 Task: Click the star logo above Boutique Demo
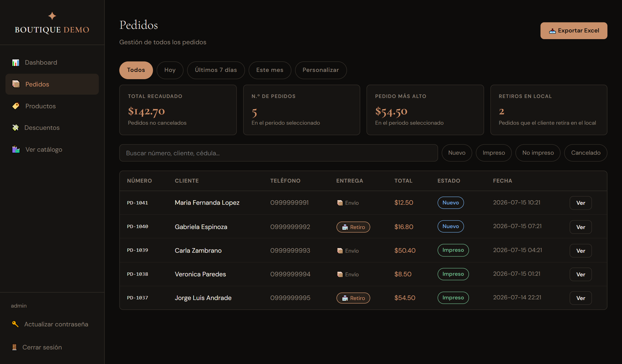point(52,16)
